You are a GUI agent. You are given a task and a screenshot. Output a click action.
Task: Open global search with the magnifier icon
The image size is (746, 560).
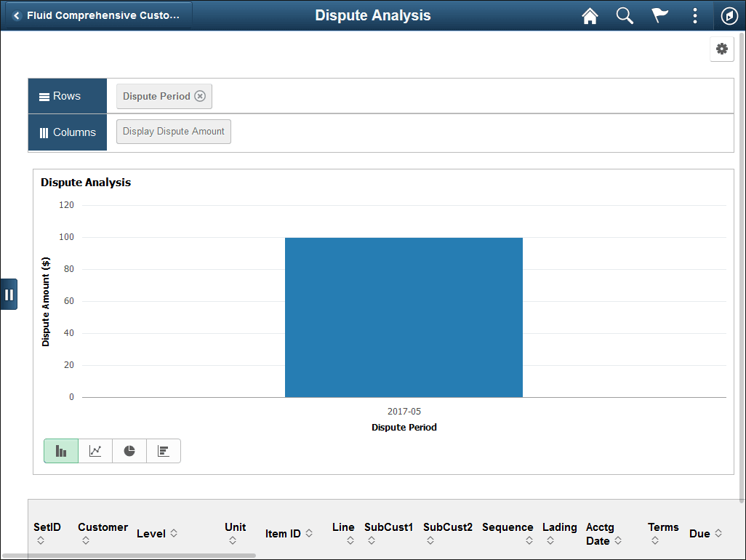pos(625,15)
